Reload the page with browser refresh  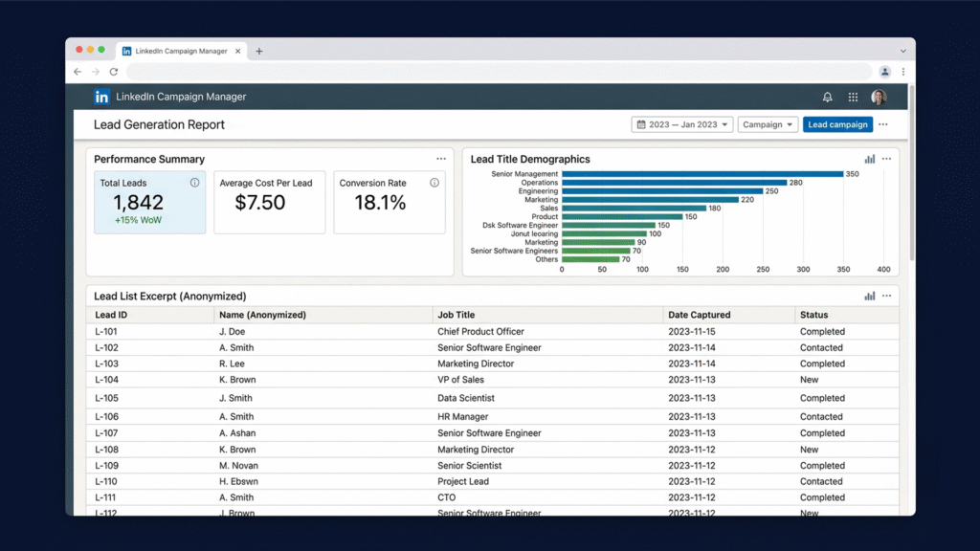point(114,72)
